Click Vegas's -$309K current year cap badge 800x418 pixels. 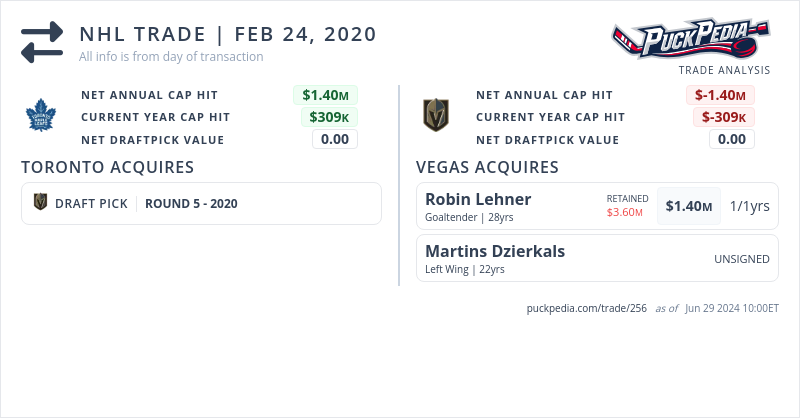click(x=723, y=117)
